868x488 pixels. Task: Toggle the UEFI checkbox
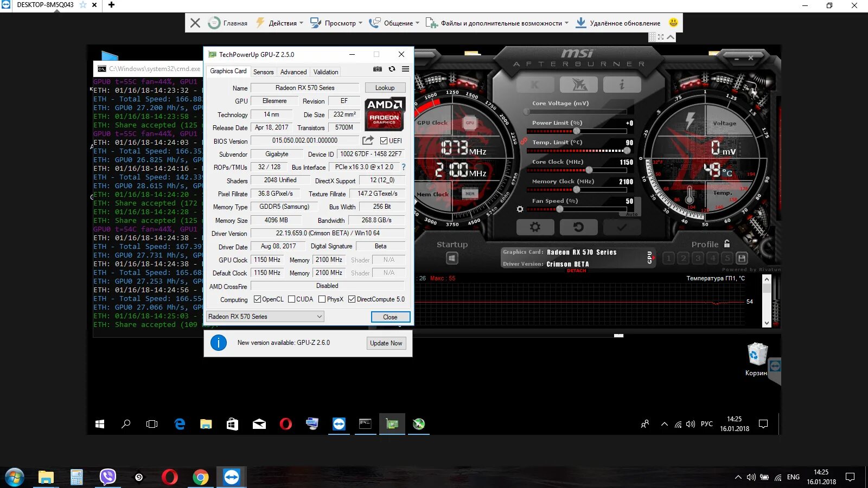click(384, 141)
